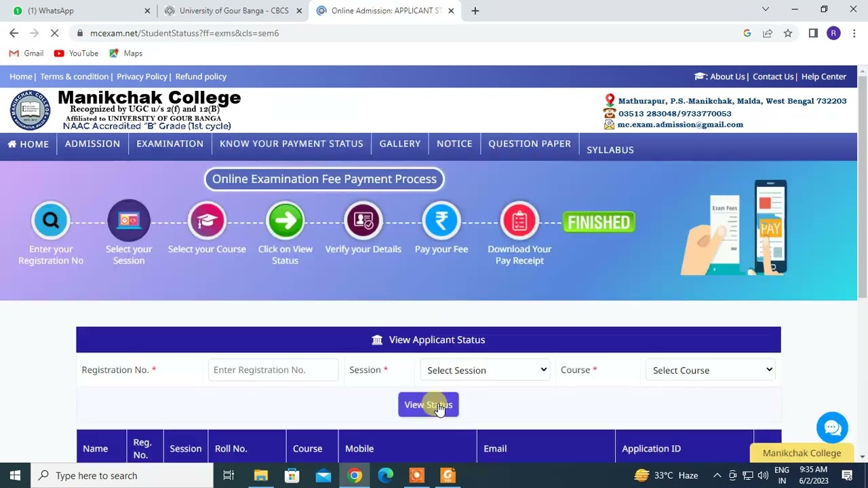Click the Manikchak College chat label
Viewport: 868px width, 488px height.
pyautogui.click(x=802, y=453)
